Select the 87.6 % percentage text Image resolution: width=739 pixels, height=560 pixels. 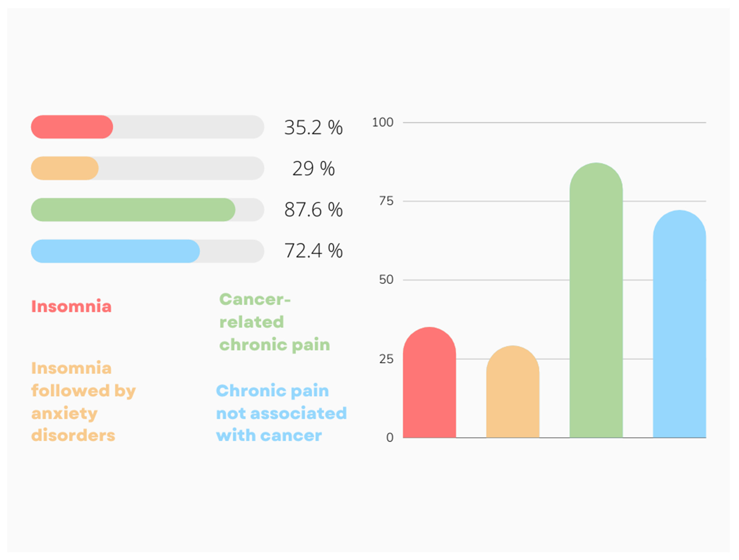coord(313,210)
